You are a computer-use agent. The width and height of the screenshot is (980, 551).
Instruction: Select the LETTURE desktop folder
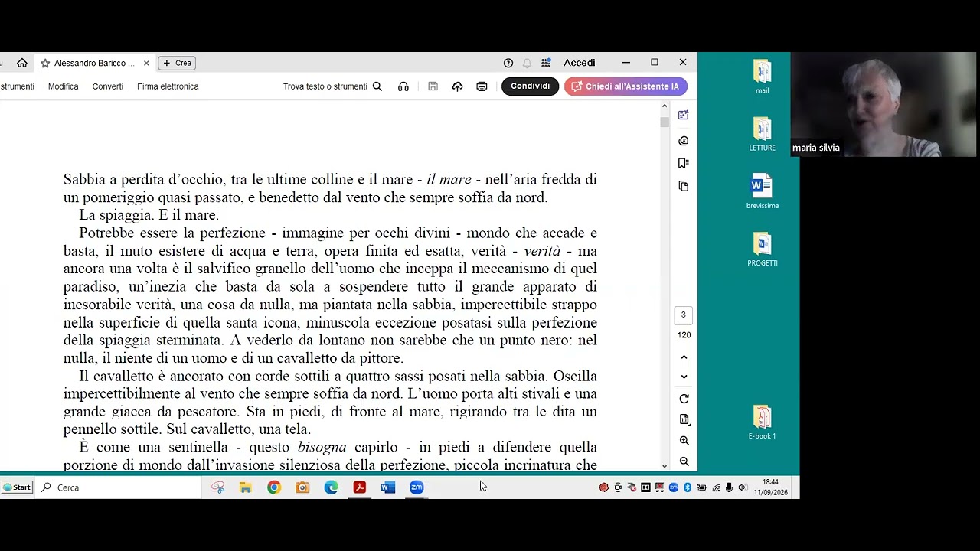[x=762, y=135]
